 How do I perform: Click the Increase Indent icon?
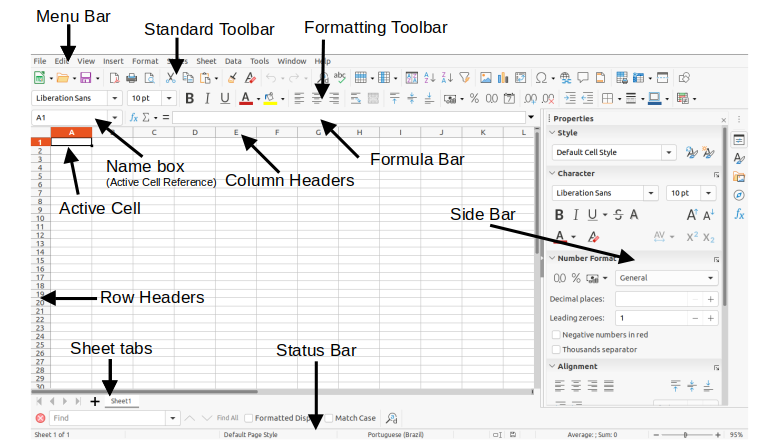[x=570, y=99]
